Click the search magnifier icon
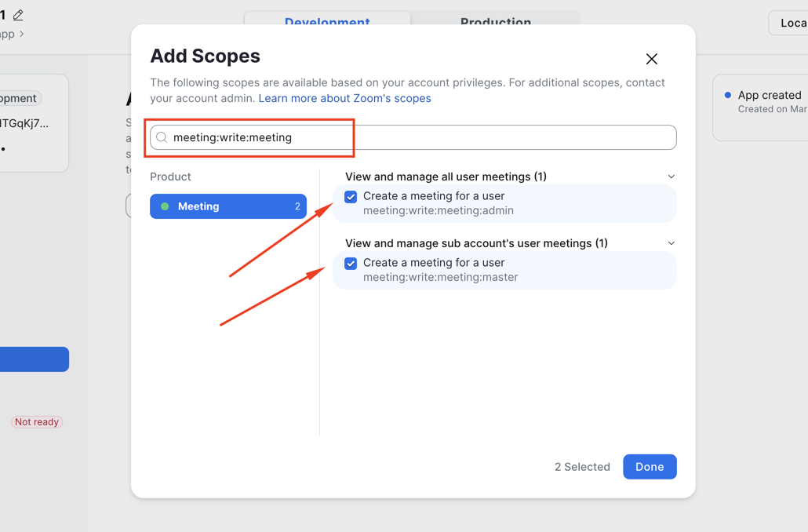This screenshot has width=808, height=532. pyautogui.click(x=162, y=137)
